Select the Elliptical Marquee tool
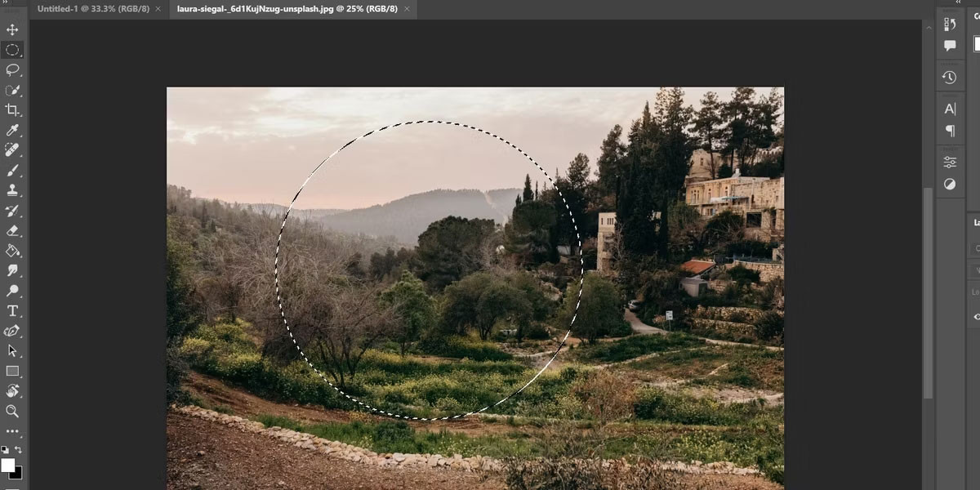Viewport: 980px width, 490px height. [12, 50]
